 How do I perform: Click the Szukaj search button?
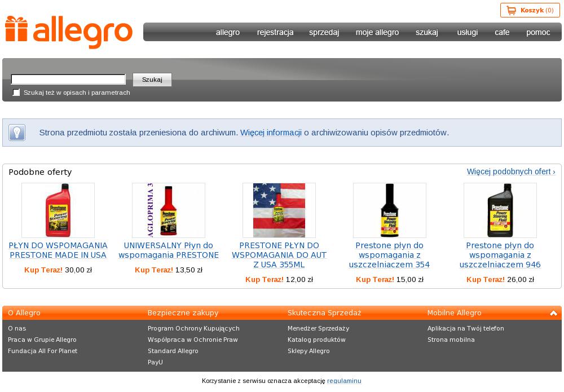pos(152,80)
